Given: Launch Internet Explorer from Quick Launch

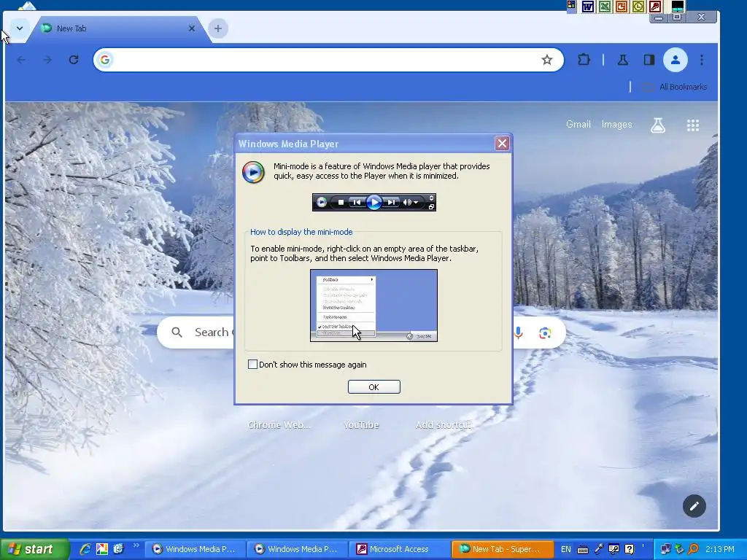Looking at the screenshot, I should tap(85, 549).
